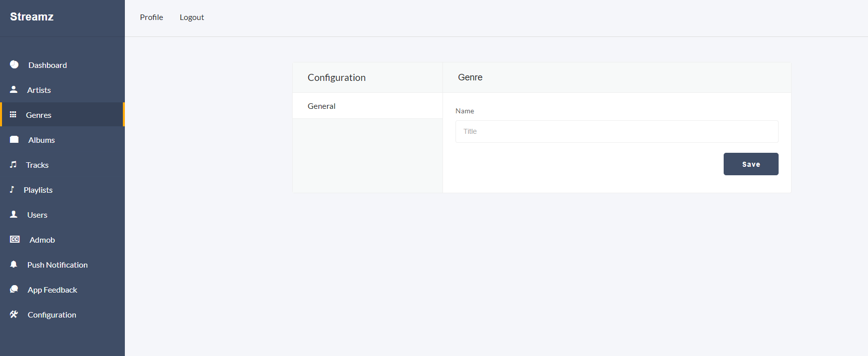This screenshot has height=356, width=868.
Task: Click the Artists person icon
Action: [x=13, y=89]
